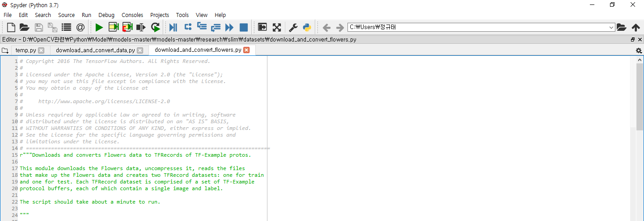Step out/return debug icon

click(216, 27)
